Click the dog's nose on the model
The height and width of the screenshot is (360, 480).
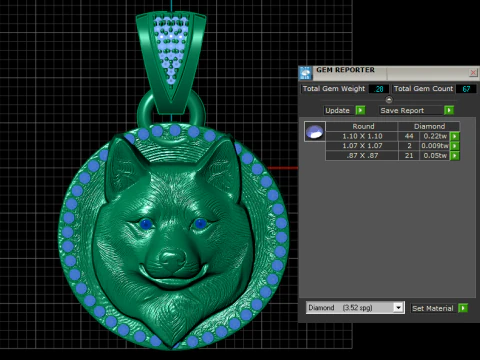pyautogui.click(x=172, y=258)
